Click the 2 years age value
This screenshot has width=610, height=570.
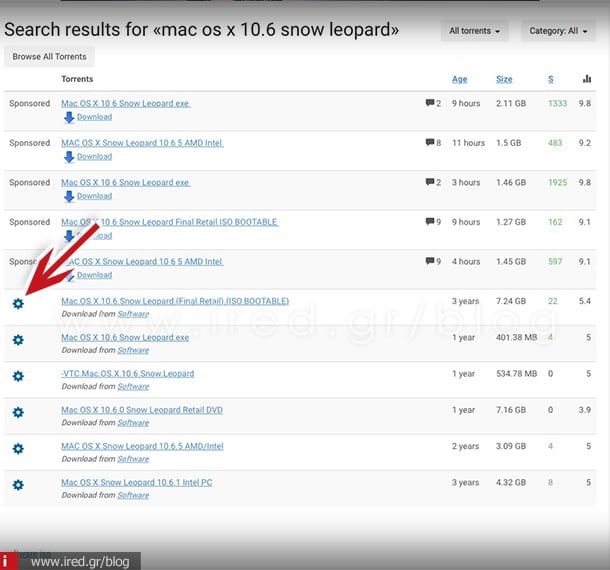[465, 446]
